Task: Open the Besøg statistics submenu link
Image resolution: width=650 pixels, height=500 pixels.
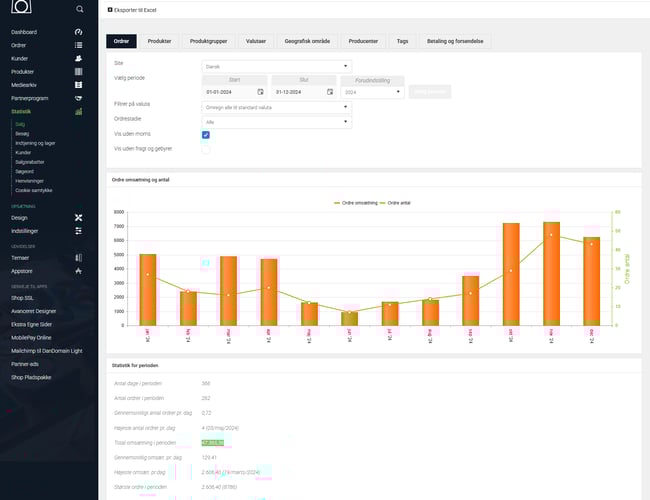Action: (x=22, y=134)
